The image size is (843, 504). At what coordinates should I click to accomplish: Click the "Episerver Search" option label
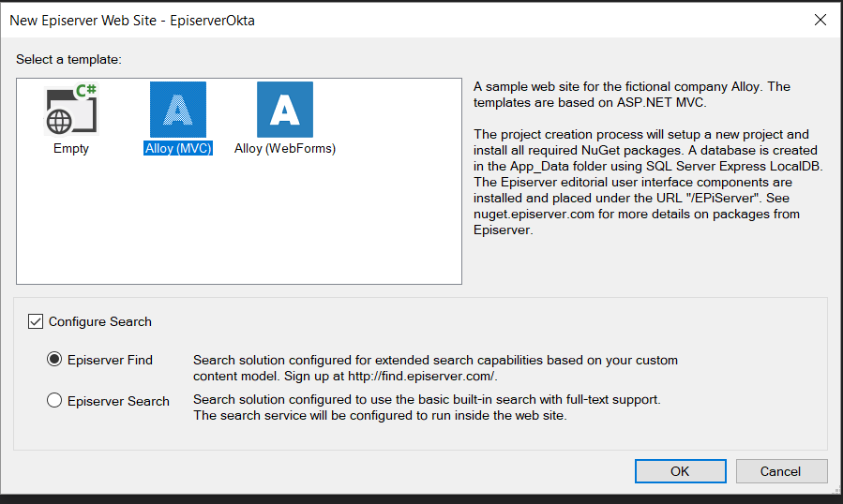[118, 401]
